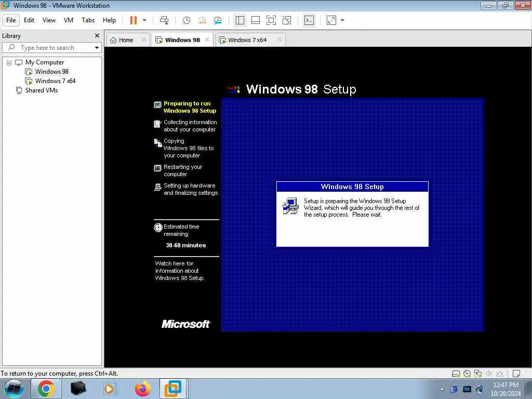Click the power tray icon
532x399 pixels.
point(480,390)
